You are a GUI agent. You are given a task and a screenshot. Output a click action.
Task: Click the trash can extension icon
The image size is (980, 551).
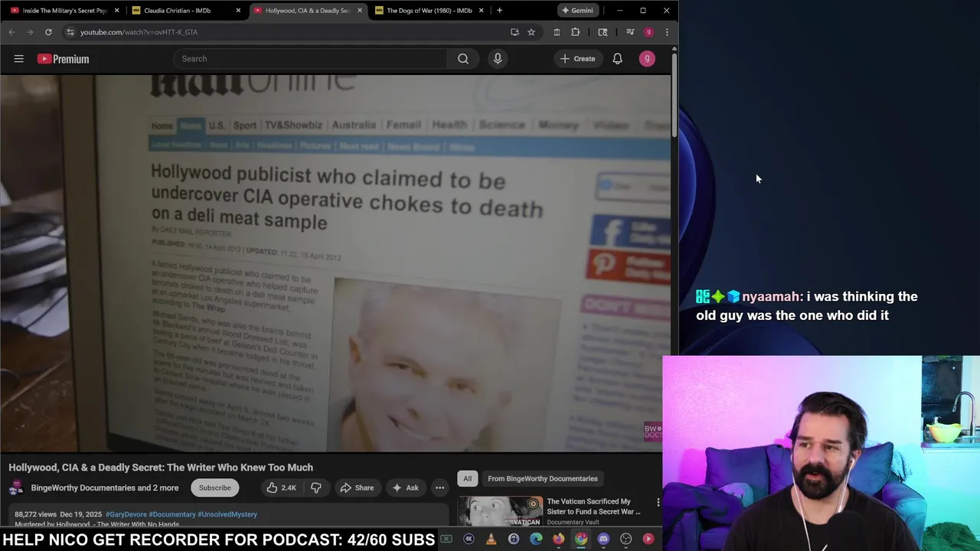(557, 32)
